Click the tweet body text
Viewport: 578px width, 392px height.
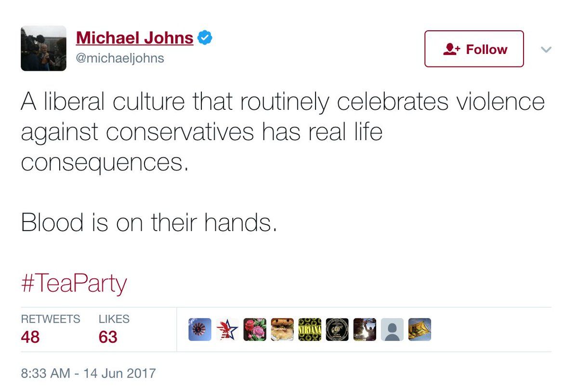pos(241,132)
